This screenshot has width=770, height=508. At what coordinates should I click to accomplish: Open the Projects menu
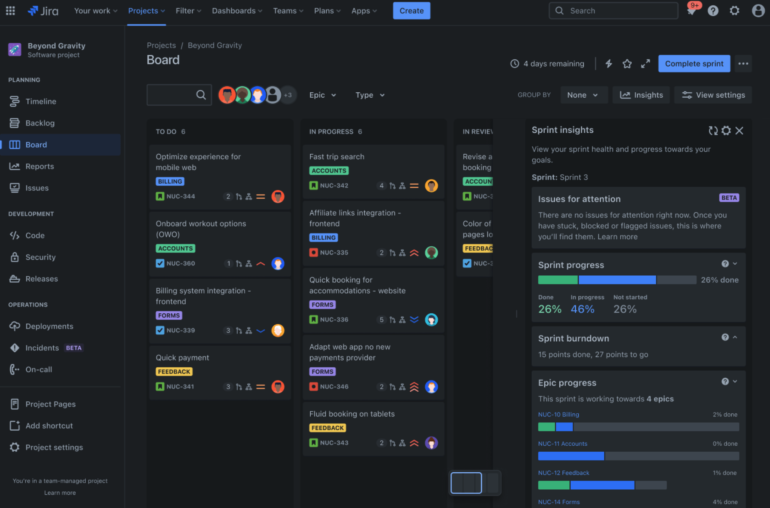click(x=146, y=10)
